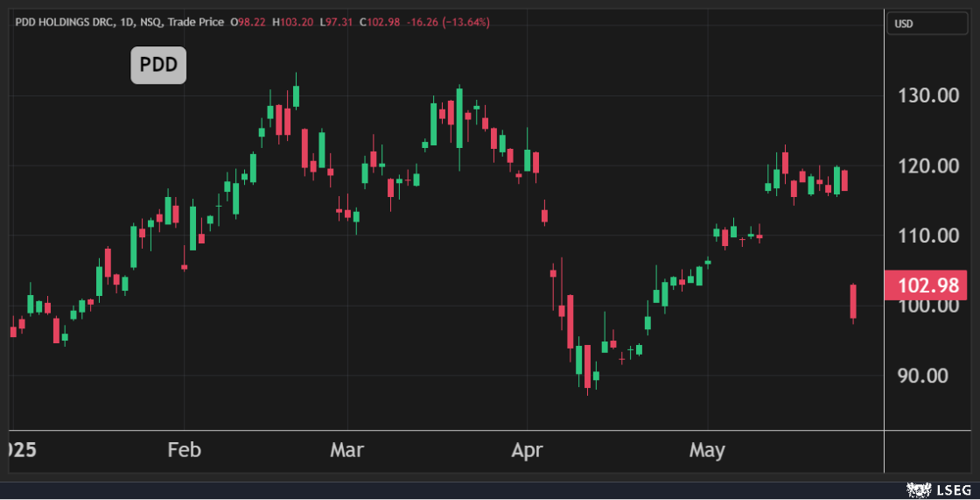Viewport: 980px width, 500px height.
Task: Select the 130.00 price axis label
Action: [x=928, y=95]
